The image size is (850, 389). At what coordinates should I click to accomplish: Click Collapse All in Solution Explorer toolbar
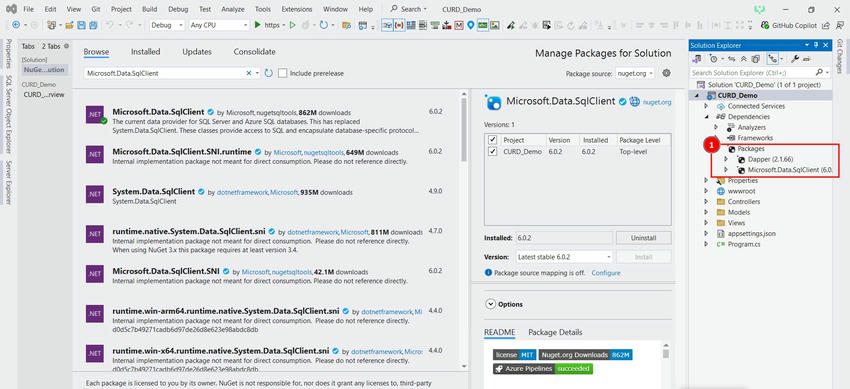pos(744,59)
